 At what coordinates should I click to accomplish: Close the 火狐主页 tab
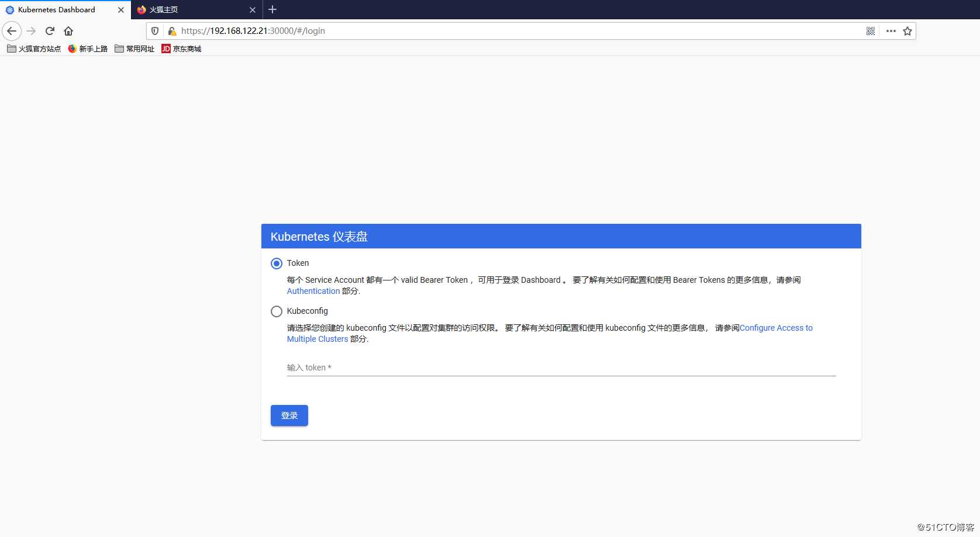coord(253,10)
